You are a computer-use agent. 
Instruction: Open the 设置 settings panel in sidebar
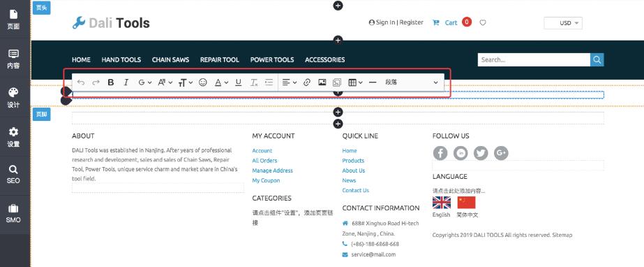13,138
